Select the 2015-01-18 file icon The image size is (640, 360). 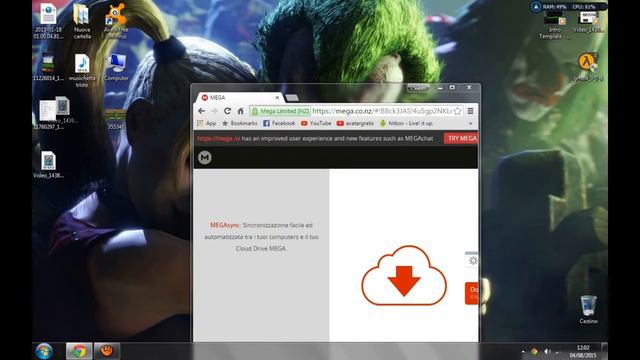pos(48,22)
